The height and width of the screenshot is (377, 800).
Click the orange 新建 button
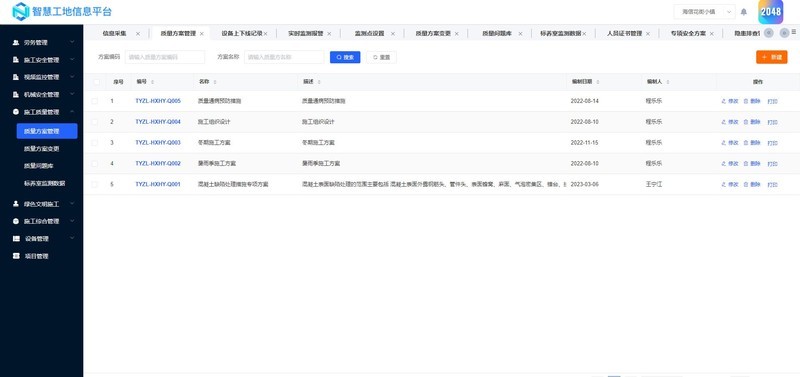771,57
